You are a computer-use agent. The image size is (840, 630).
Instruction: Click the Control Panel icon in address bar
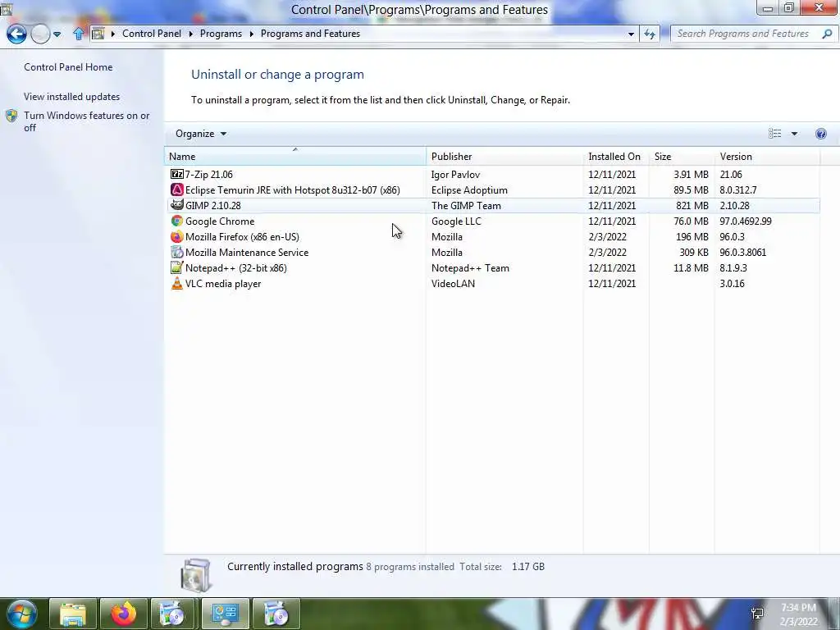(x=98, y=34)
